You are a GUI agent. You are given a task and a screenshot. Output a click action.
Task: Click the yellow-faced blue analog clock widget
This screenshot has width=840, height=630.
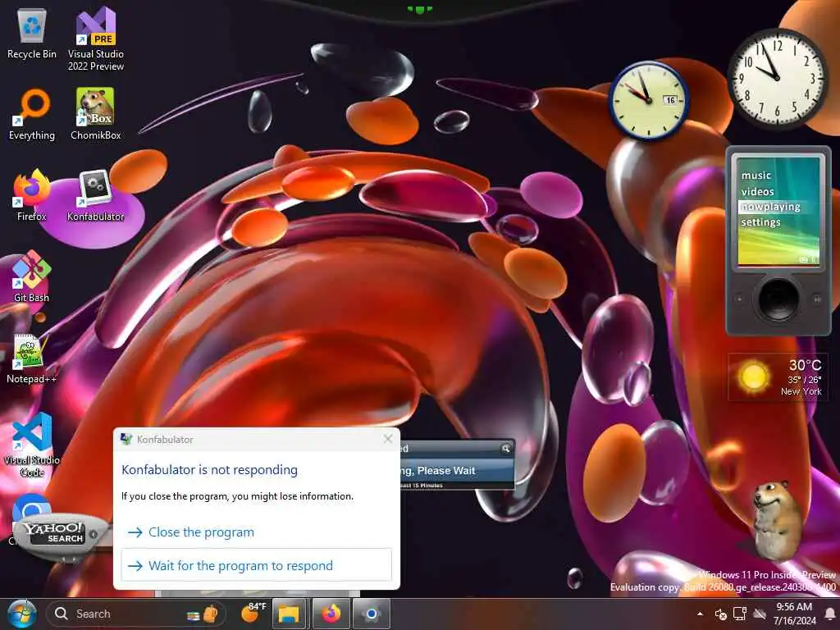tap(648, 101)
